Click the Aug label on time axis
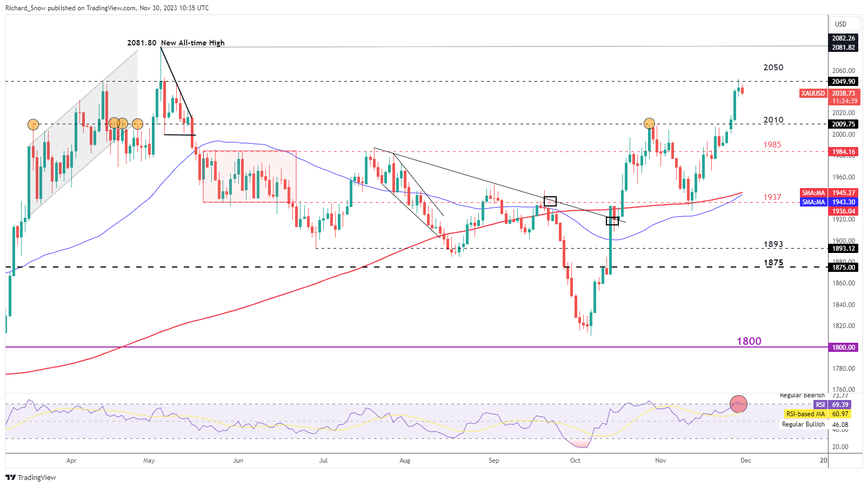Image resolution: width=868 pixels, height=487 pixels. tap(405, 461)
